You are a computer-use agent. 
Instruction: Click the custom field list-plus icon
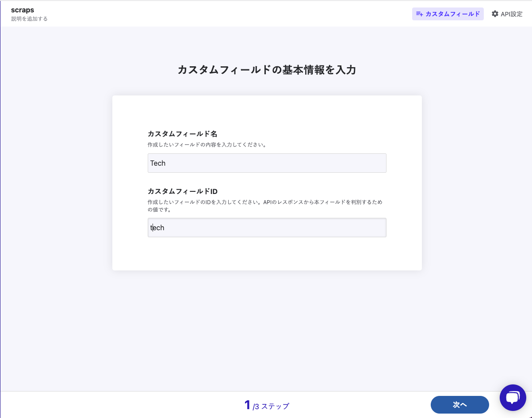420,14
